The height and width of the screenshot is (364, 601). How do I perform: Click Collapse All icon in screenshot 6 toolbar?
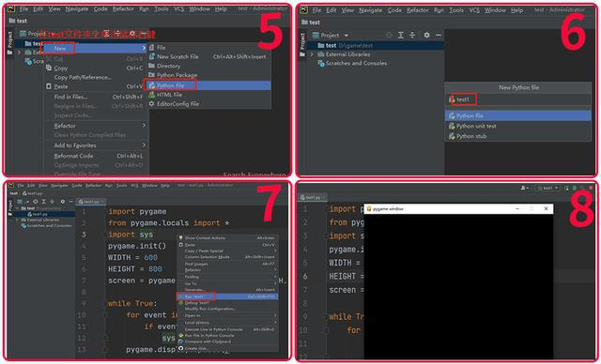pyautogui.click(x=412, y=36)
